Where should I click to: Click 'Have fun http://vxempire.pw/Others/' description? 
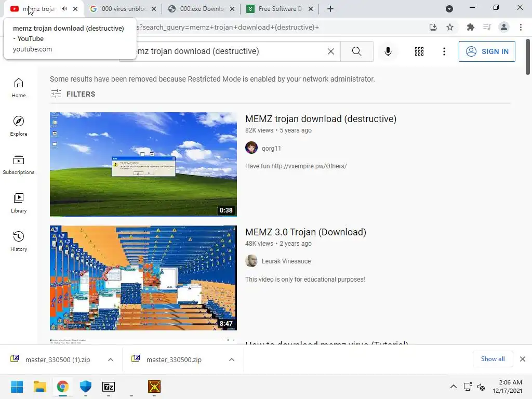[296, 166]
